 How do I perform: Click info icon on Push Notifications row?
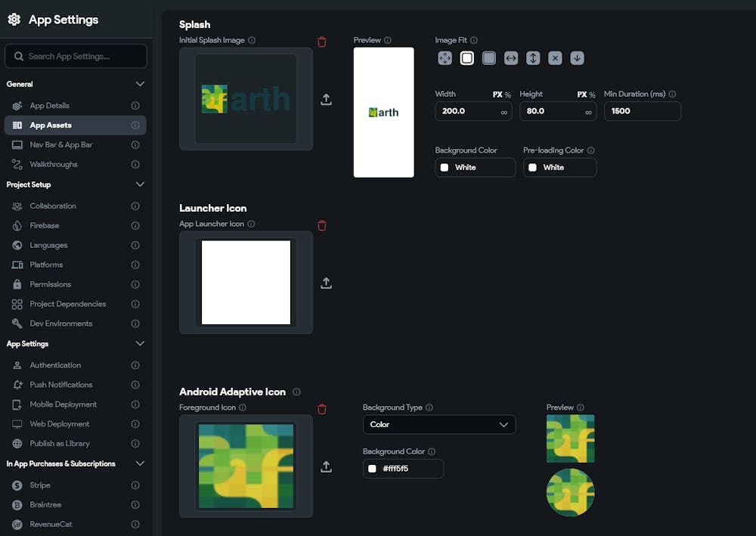point(135,385)
